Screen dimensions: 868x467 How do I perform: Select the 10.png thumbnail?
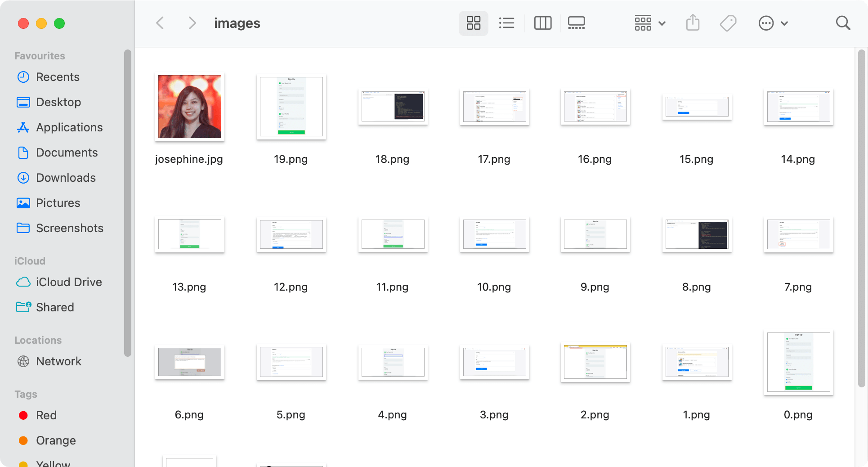[495, 234]
